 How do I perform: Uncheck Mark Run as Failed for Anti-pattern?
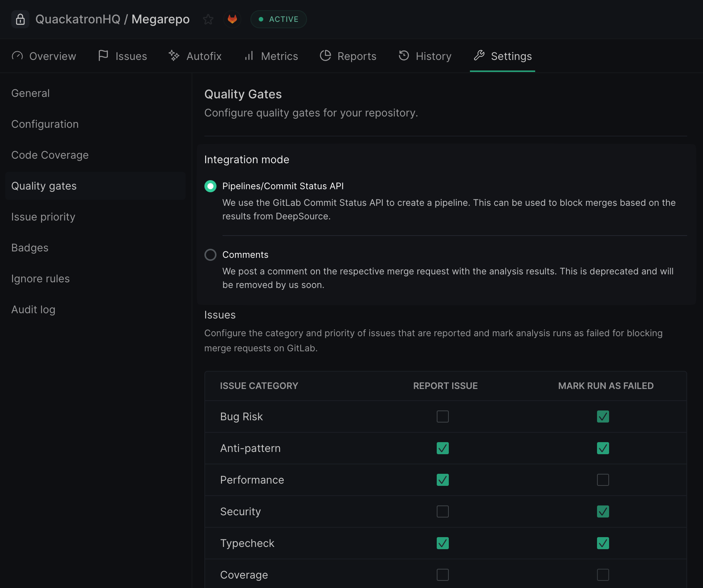(x=603, y=448)
